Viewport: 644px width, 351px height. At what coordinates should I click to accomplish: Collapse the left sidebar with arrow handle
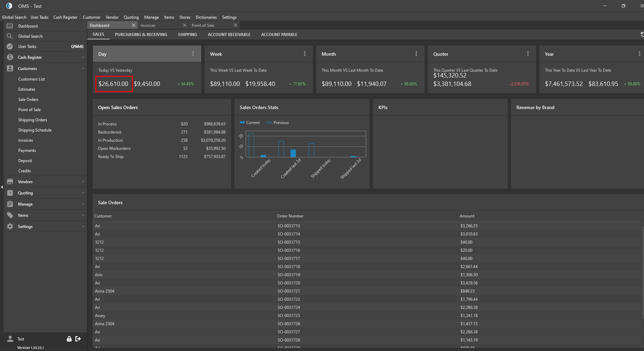[x=2, y=187]
